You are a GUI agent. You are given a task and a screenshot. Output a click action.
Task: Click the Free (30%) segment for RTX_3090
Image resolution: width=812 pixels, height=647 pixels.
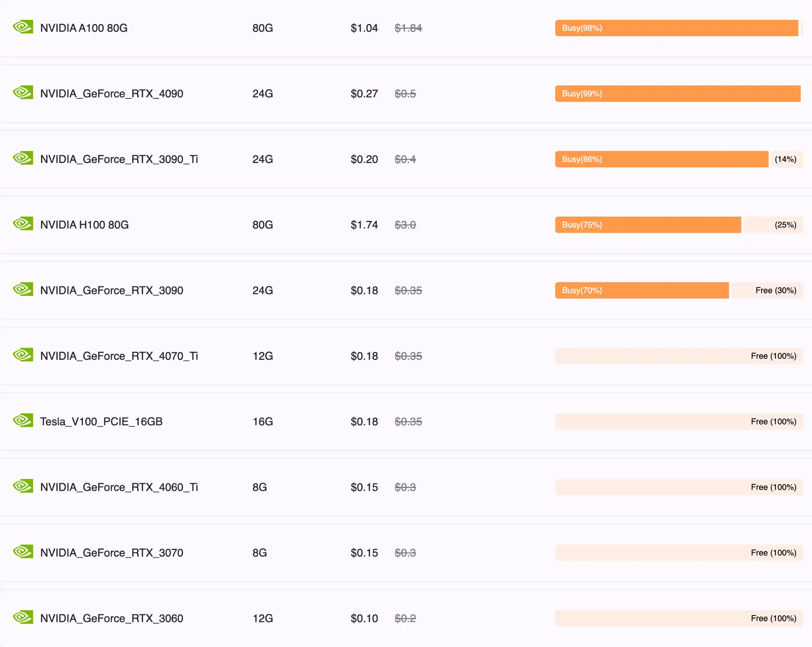tap(767, 290)
